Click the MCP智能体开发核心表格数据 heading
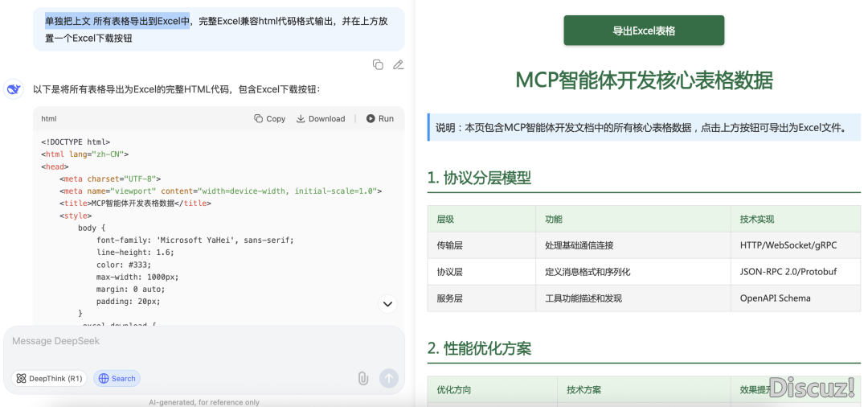This screenshot has height=407, width=868. pyautogui.click(x=644, y=80)
